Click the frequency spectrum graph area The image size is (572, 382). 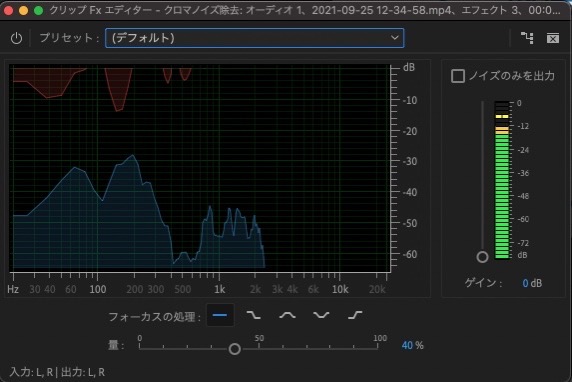coord(200,168)
